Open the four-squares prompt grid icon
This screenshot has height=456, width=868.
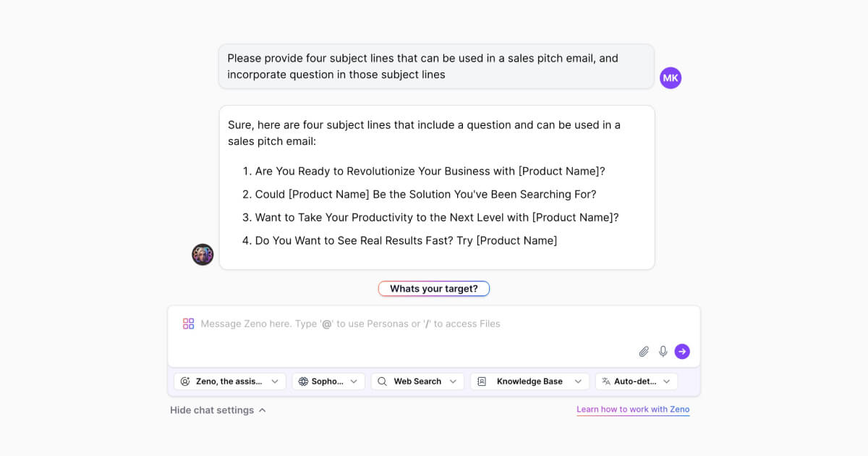click(x=188, y=324)
